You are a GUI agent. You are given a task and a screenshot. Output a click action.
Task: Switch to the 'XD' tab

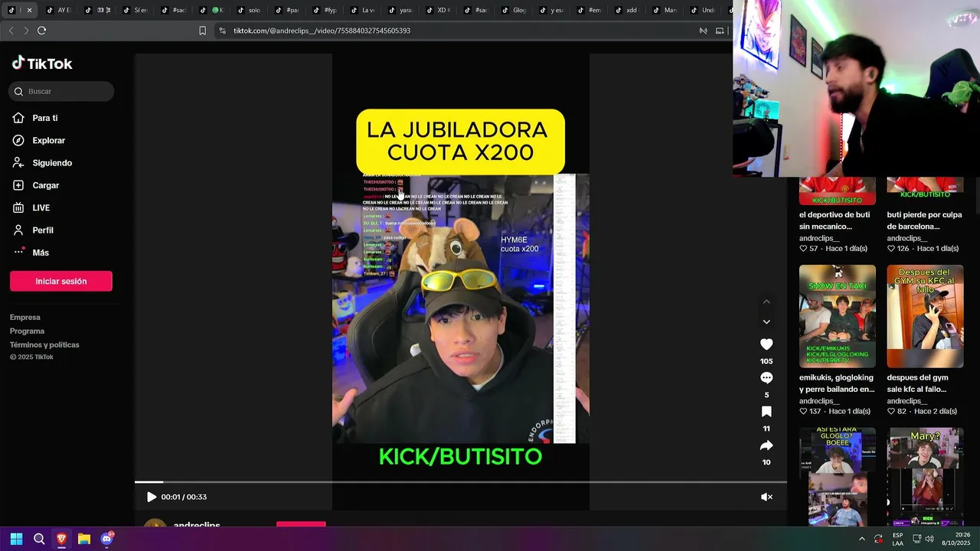click(439, 10)
